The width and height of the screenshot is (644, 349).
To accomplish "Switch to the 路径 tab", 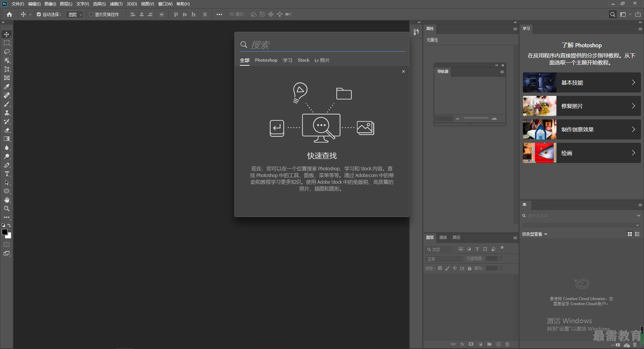I will pyautogui.click(x=457, y=237).
